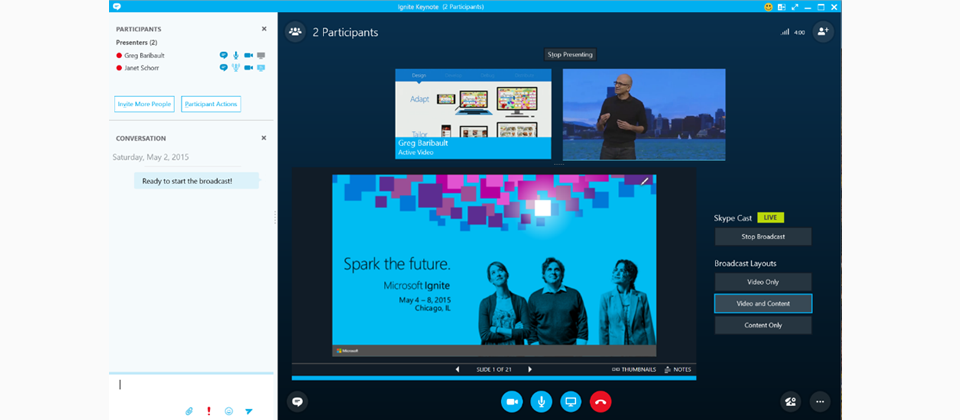This screenshot has height=420, width=960.
Task: Toggle the IM conversation bubble at bottom left
Action: pyautogui.click(x=298, y=402)
